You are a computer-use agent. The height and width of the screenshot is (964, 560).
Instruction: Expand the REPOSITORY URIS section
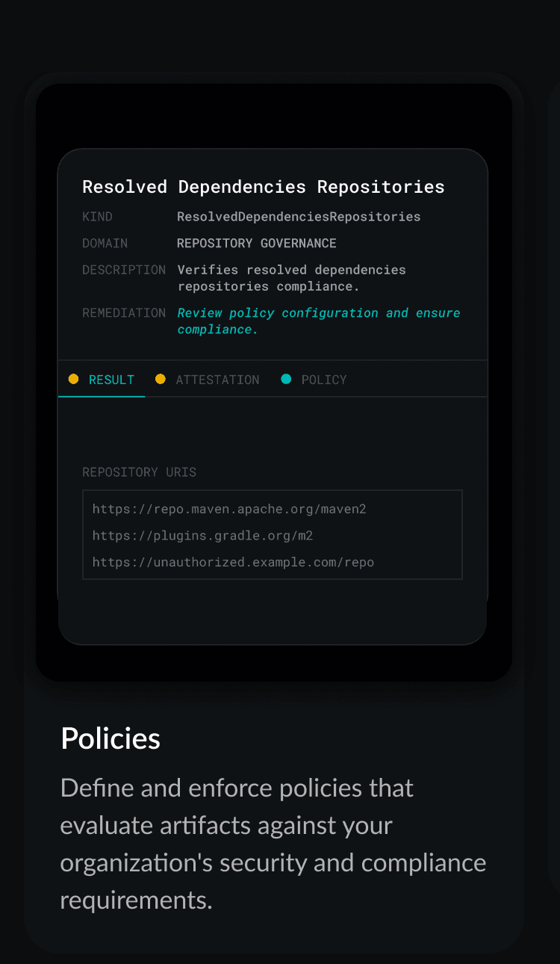point(139,472)
